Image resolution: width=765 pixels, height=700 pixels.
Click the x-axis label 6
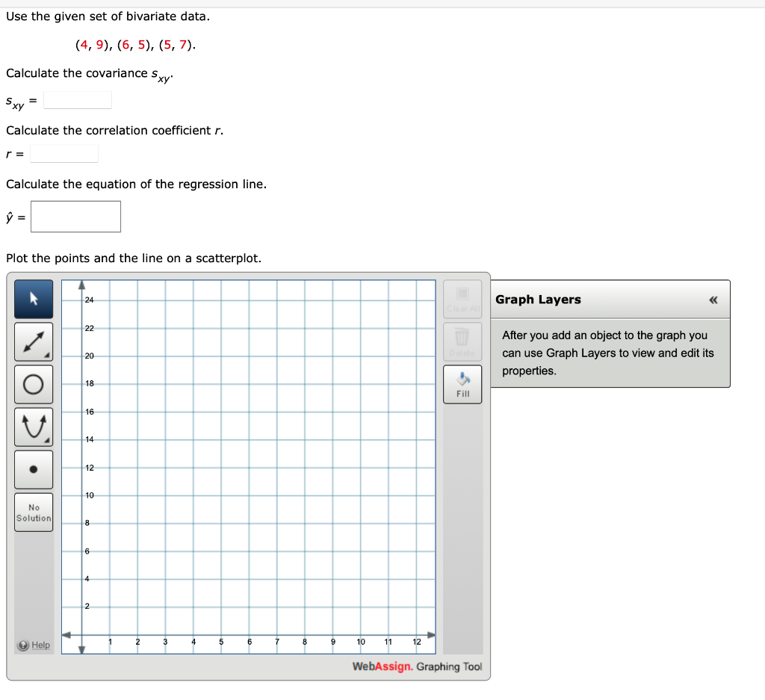250,642
